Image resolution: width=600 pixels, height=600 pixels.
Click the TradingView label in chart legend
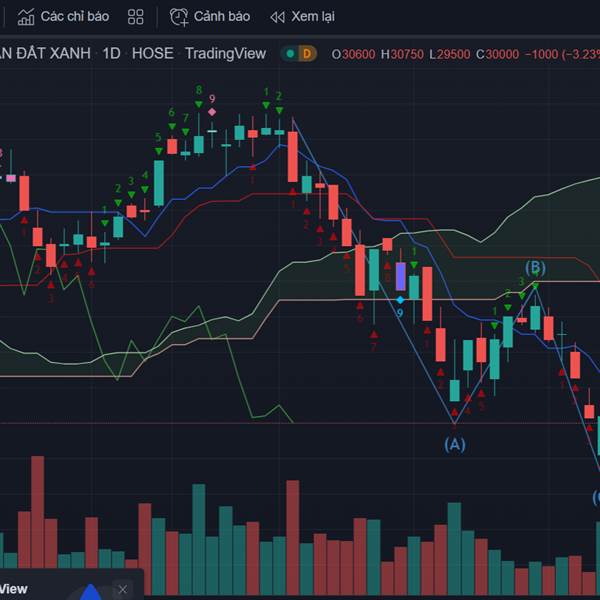pos(225,54)
